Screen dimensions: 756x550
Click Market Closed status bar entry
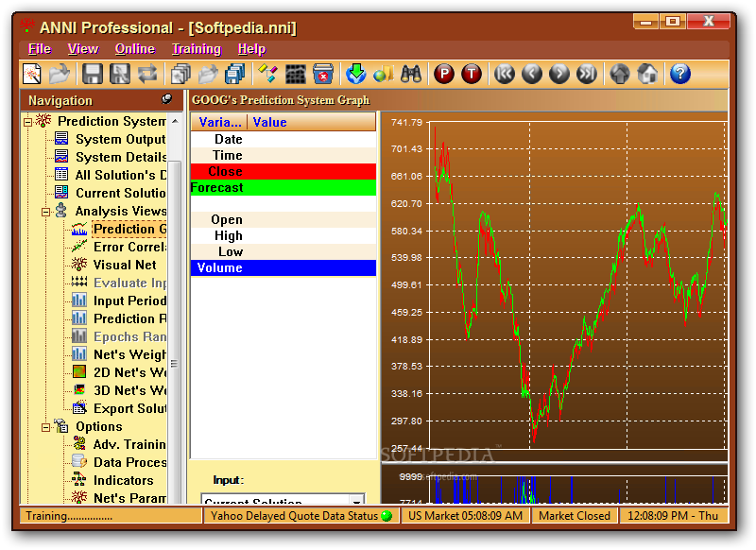[575, 516]
